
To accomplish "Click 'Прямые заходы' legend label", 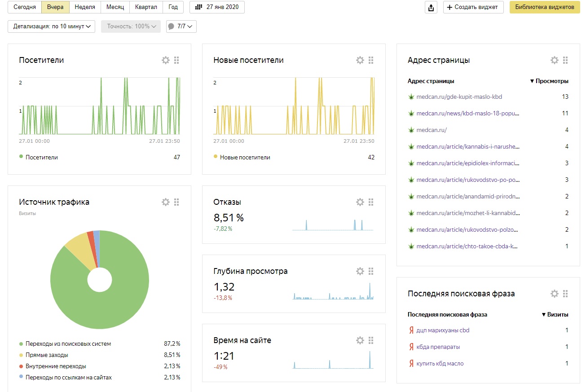I will (47, 355).
